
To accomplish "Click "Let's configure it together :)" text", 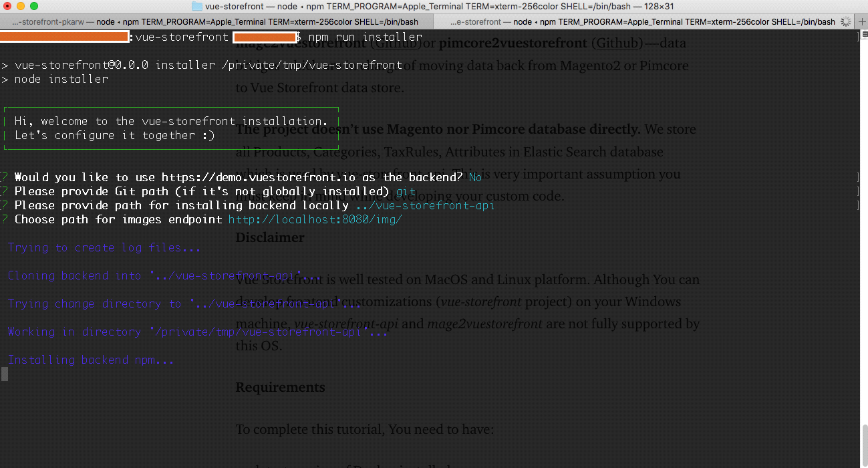I will (x=114, y=135).
